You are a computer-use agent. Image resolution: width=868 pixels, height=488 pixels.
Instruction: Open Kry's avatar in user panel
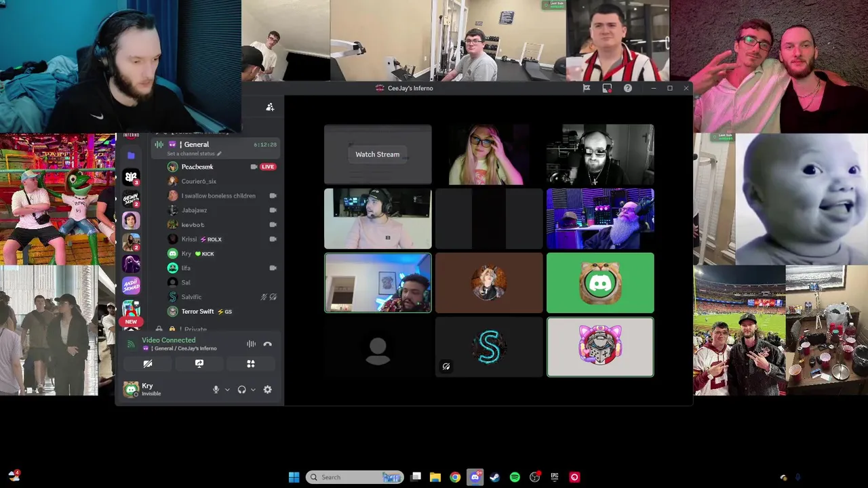131,389
